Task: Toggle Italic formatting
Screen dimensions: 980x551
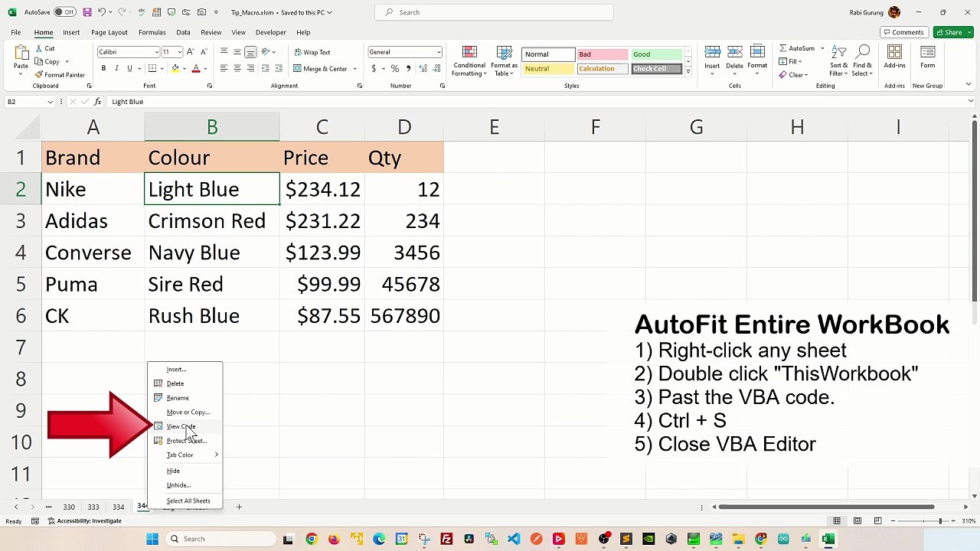Action: point(116,68)
